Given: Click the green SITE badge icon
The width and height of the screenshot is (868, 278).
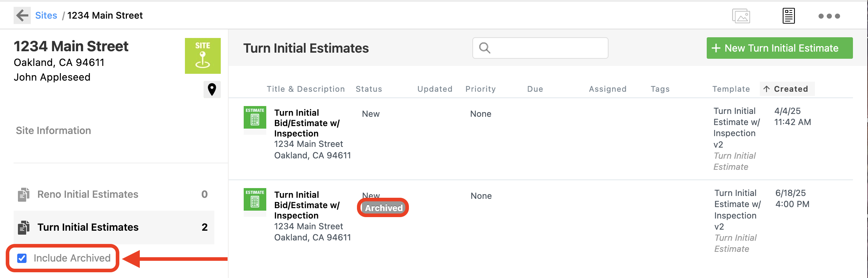Looking at the screenshot, I should pyautogui.click(x=203, y=56).
